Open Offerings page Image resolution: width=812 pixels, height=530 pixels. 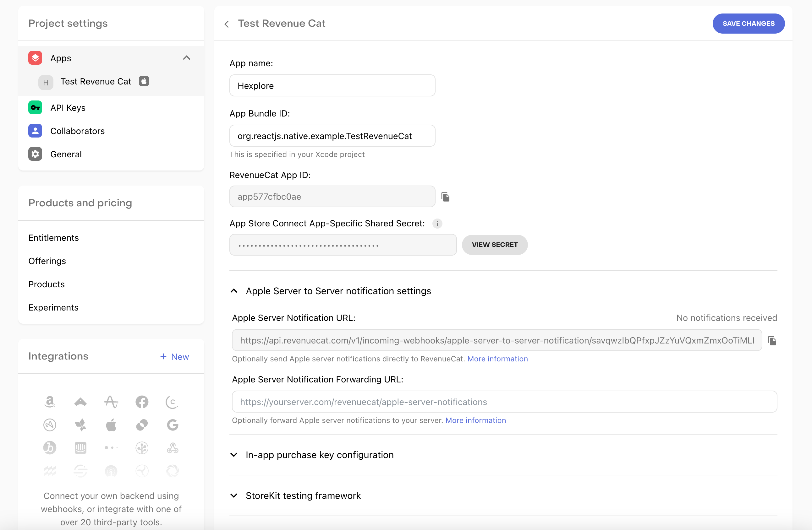[x=47, y=261]
